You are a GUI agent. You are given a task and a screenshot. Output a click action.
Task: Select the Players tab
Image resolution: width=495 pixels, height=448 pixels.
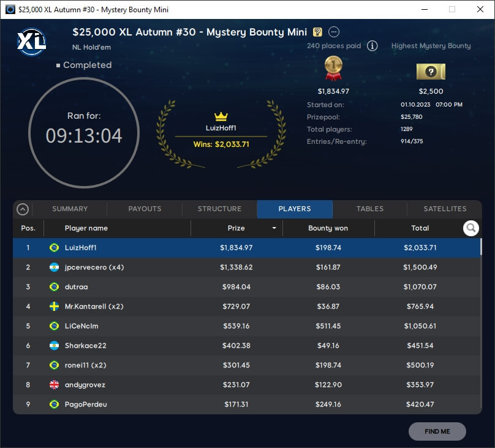[x=295, y=209]
